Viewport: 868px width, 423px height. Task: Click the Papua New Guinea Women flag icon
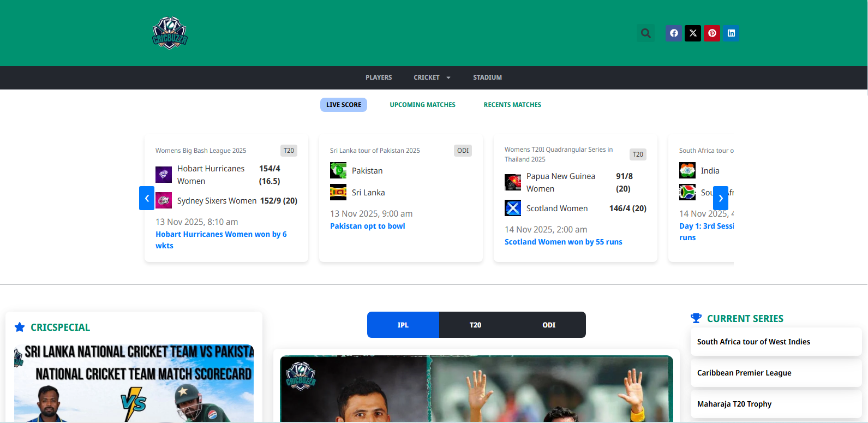pyautogui.click(x=513, y=182)
